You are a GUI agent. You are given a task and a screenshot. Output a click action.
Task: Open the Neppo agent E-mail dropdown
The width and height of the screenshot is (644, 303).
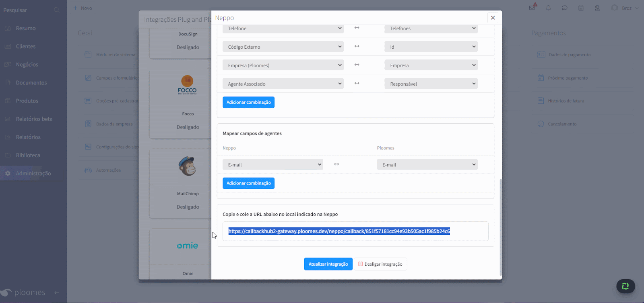(x=273, y=164)
